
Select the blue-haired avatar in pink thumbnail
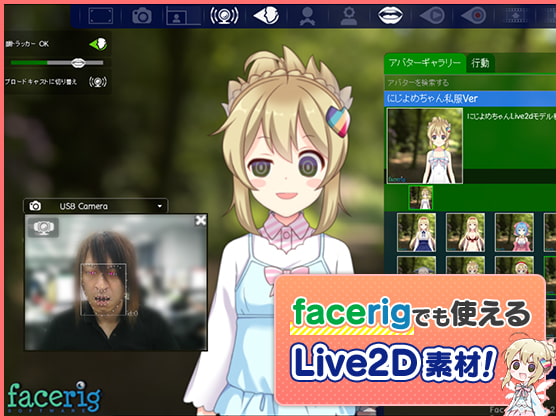514,232
